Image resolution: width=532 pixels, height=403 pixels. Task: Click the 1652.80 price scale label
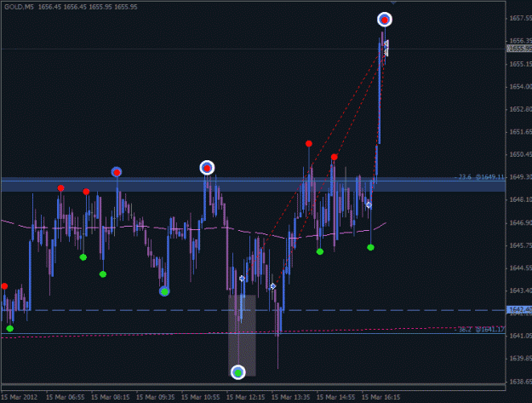pyautogui.click(x=520, y=109)
